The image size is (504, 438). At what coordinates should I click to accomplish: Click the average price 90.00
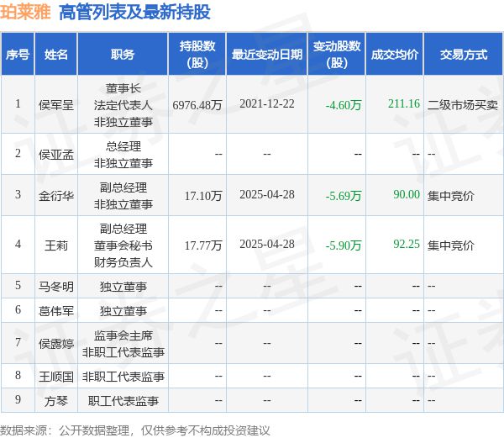[x=407, y=194]
